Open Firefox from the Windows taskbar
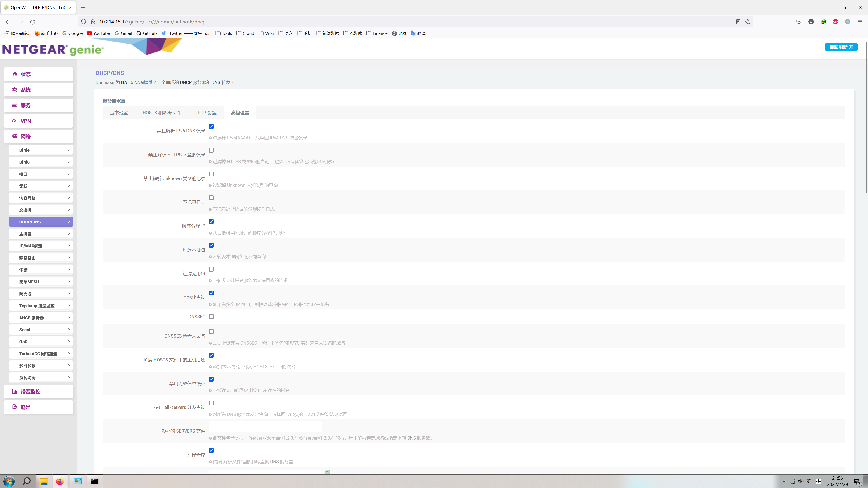 [60, 481]
